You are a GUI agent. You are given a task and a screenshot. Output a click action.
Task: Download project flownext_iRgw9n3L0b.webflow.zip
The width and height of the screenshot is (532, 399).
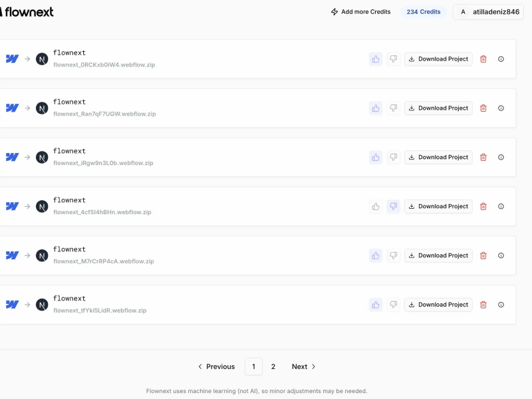[x=438, y=158]
